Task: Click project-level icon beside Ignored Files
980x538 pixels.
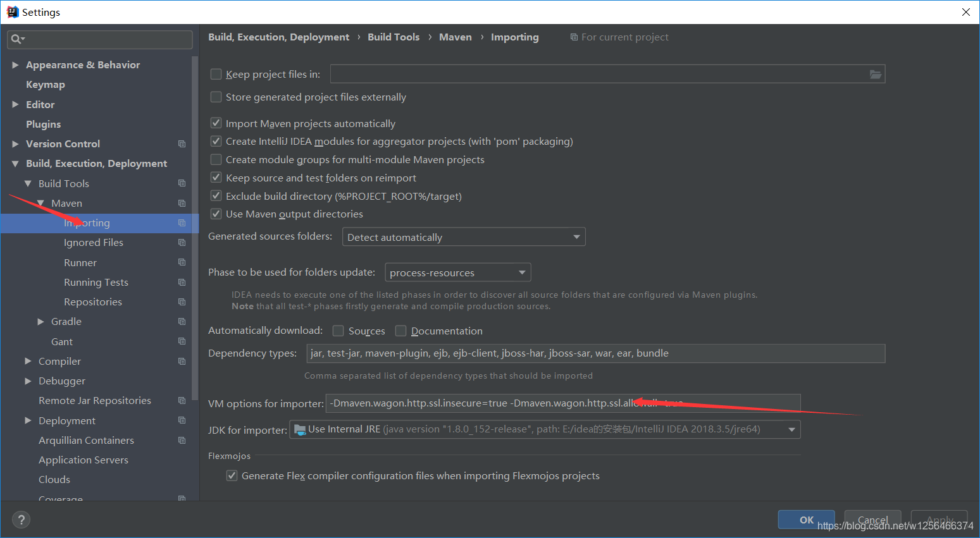Action: [182, 242]
